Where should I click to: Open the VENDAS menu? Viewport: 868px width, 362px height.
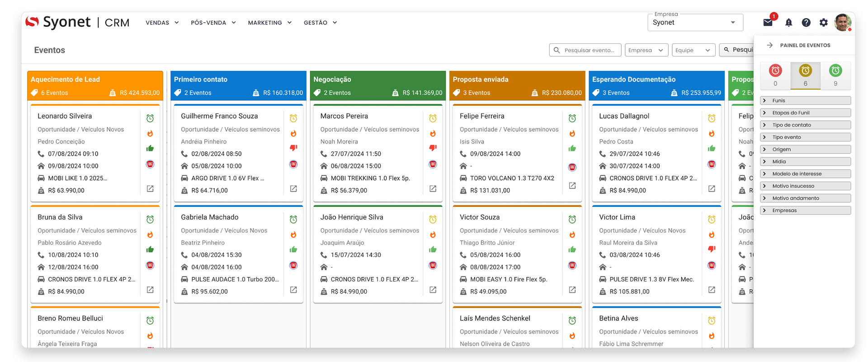click(162, 23)
